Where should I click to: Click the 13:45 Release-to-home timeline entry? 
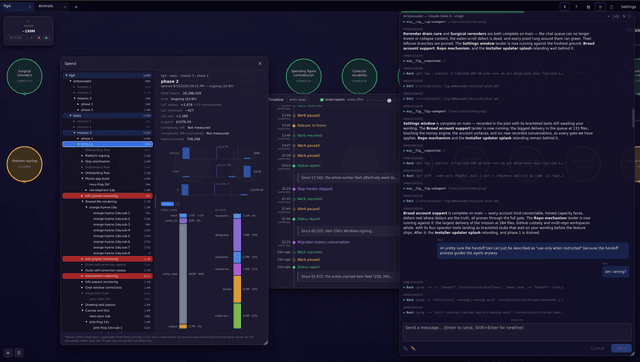[311, 125]
